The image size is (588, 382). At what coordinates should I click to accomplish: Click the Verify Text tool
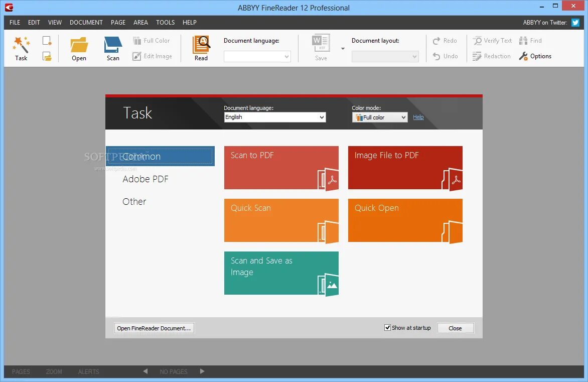click(492, 41)
